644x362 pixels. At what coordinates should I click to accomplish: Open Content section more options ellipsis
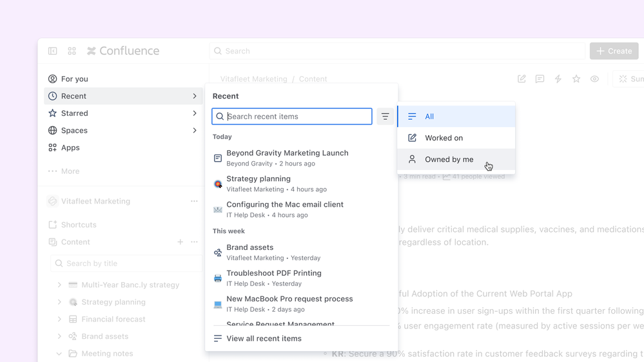[x=194, y=242]
